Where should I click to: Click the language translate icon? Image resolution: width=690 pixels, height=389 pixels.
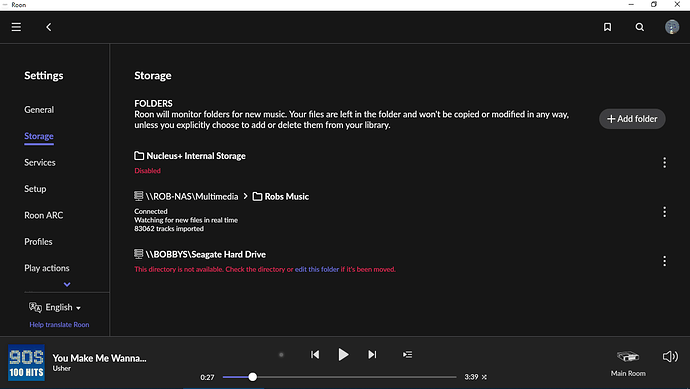(x=35, y=307)
